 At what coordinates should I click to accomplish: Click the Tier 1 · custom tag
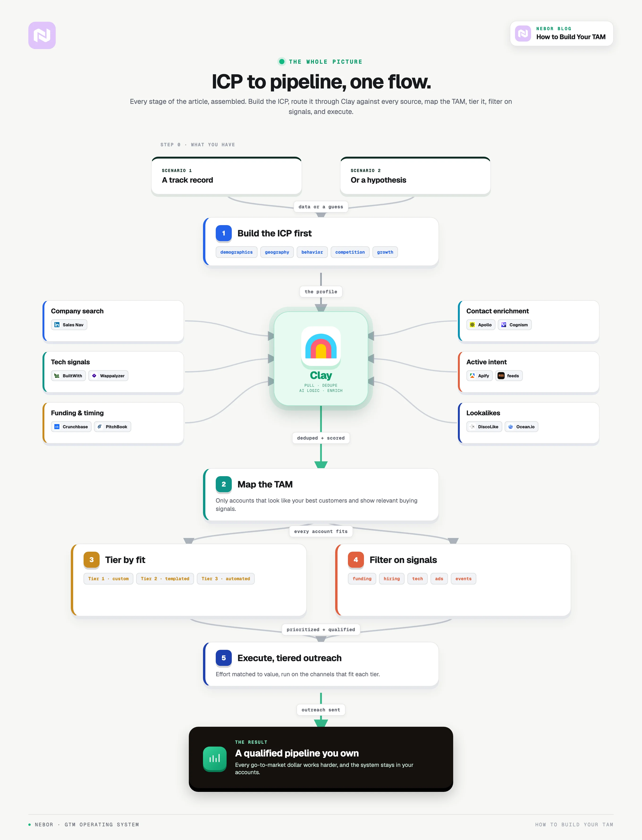coord(109,579)
